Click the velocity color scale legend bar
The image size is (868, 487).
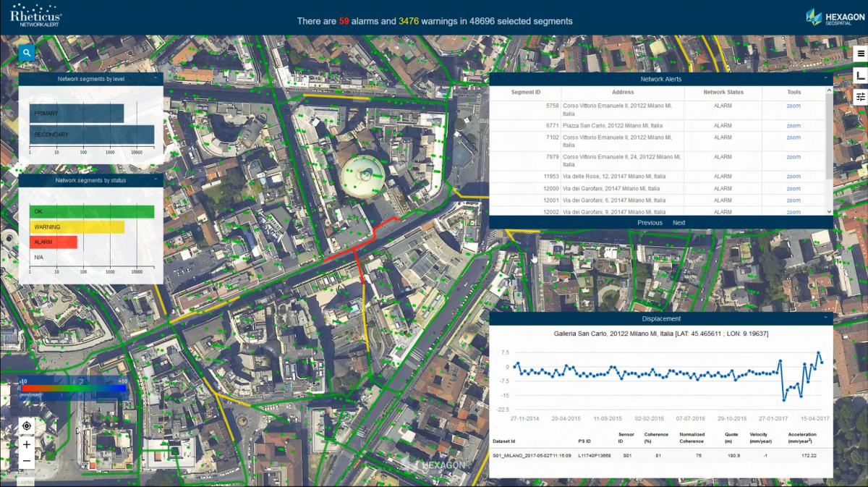click(74, 388)
